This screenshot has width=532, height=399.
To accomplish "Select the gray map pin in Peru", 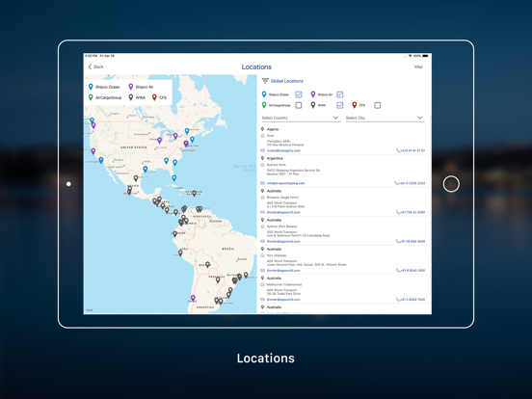I will [x=180, y=253].
